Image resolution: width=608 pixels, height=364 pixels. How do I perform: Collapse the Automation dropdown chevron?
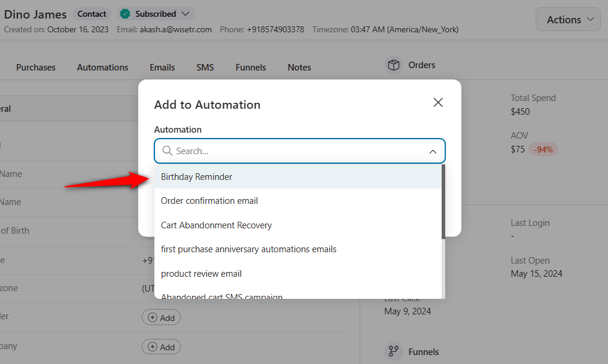tap(433, 151)
